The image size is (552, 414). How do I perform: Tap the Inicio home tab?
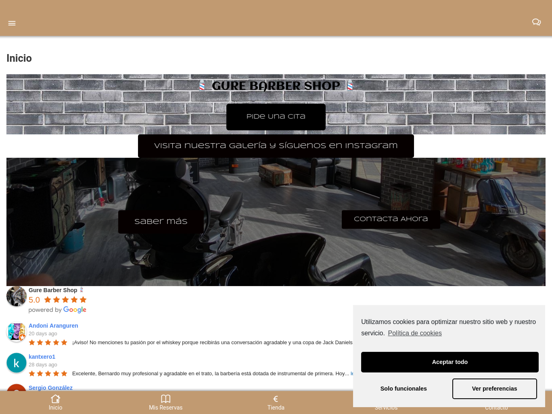click(x=55, y=402)
